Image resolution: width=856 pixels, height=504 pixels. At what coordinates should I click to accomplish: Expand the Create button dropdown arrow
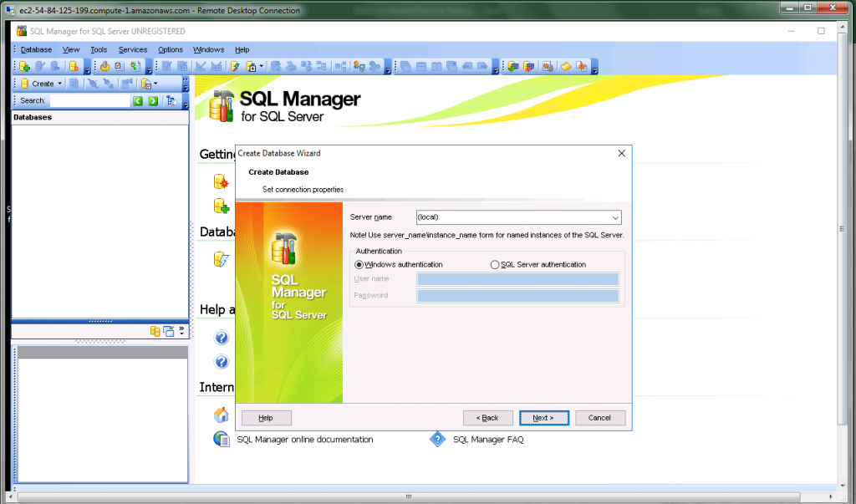pyautogui.click(x=60, y=84)
